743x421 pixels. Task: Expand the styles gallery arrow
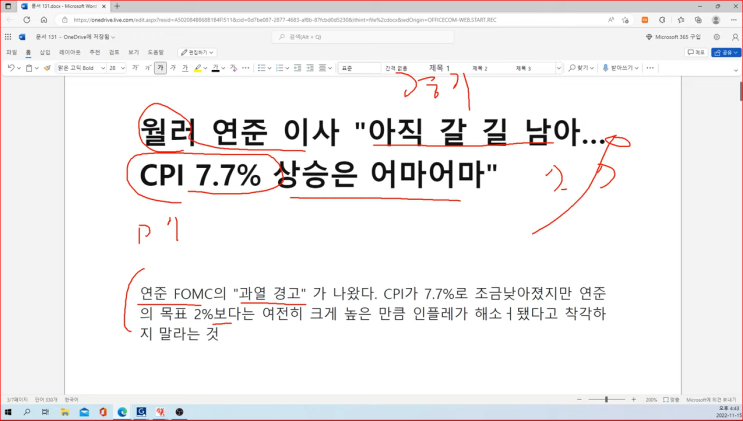pos(559,68)
